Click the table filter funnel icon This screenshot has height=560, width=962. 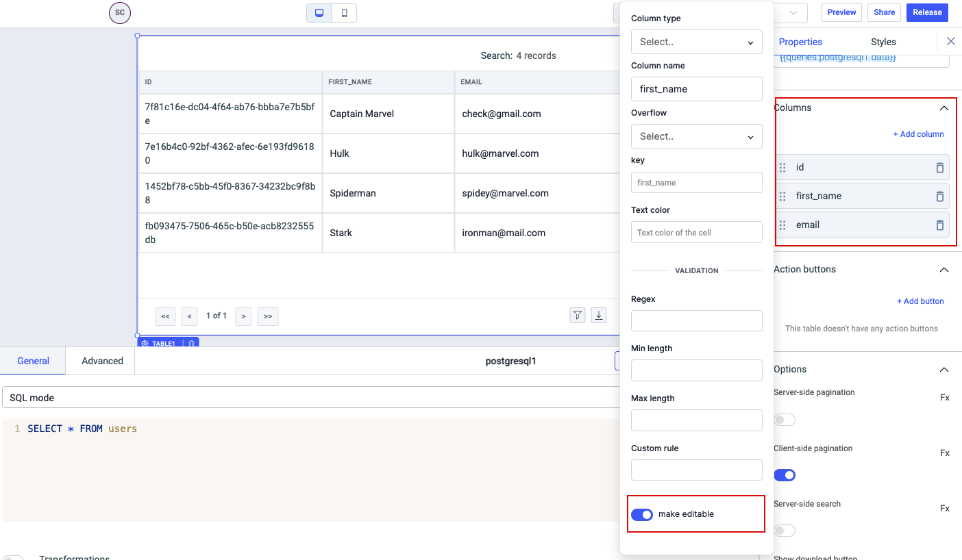[x=578, y=316]
